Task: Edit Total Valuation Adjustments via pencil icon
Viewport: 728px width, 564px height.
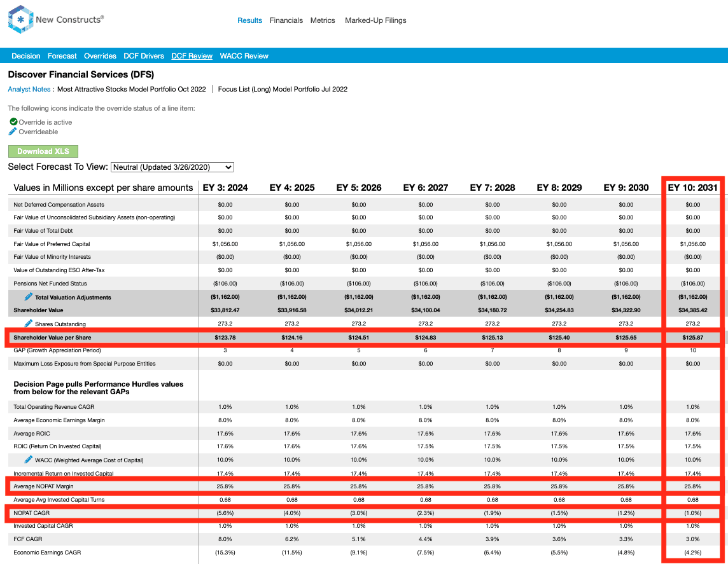Action: [x=29, y=297]
